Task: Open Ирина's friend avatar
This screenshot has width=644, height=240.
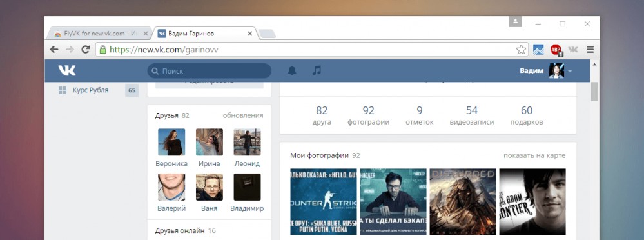Action: click(210, 142)
